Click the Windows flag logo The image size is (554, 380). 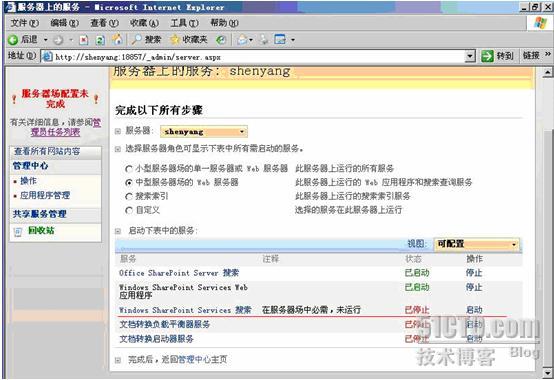click(541, 23)
